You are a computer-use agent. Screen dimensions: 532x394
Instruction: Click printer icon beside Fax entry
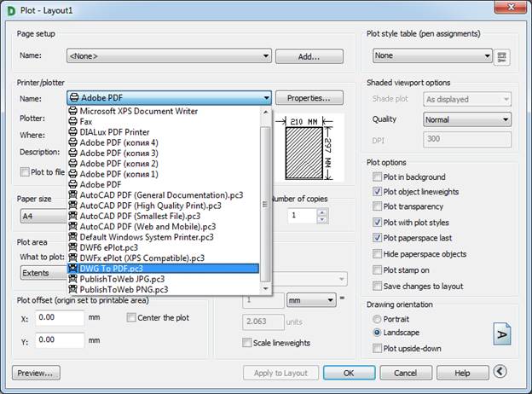click(x=72, y=121)
